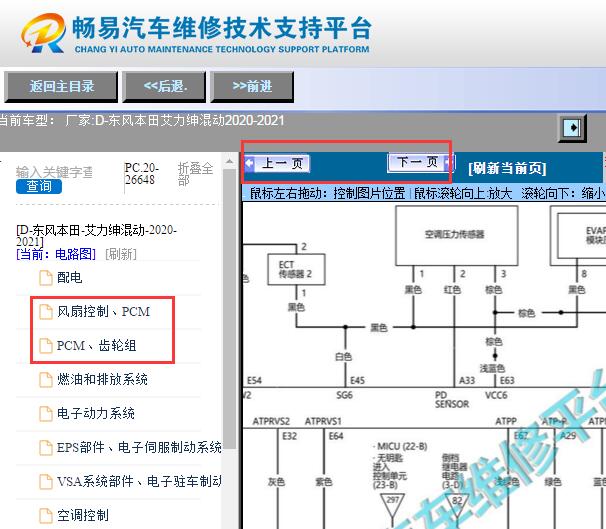The image size is (606, 529).
Task: Click the E32 pin label
Action: [289, 437]
